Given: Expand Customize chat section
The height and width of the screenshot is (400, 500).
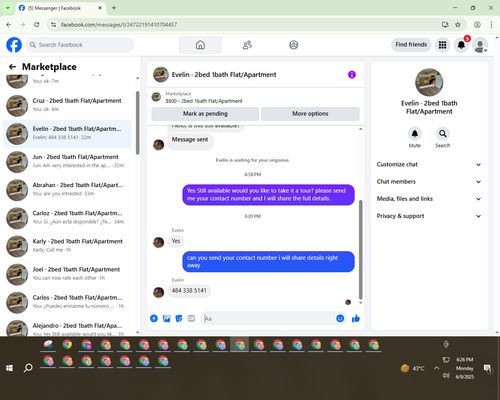Looking at the screenshot, I should tap(429, 164).
